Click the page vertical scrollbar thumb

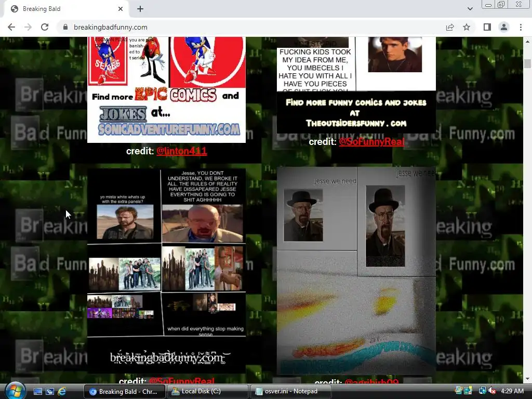(527, 63)
